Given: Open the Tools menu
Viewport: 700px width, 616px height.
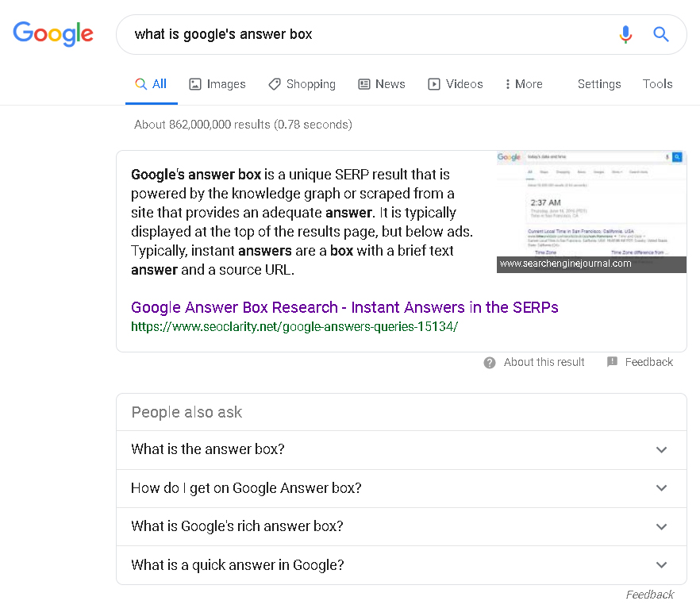Looking at the screenshot, I should tap(657, 84).
